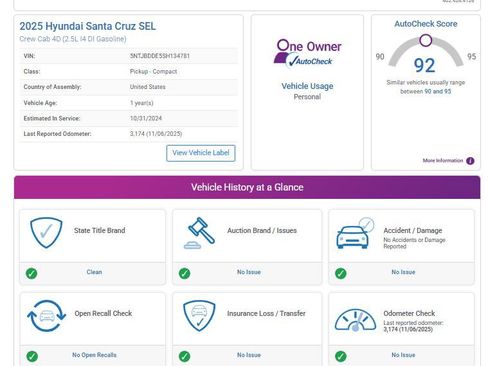Click the 1 year(s) vehicle age value
488x366 pixels.
tap(142, 103)
